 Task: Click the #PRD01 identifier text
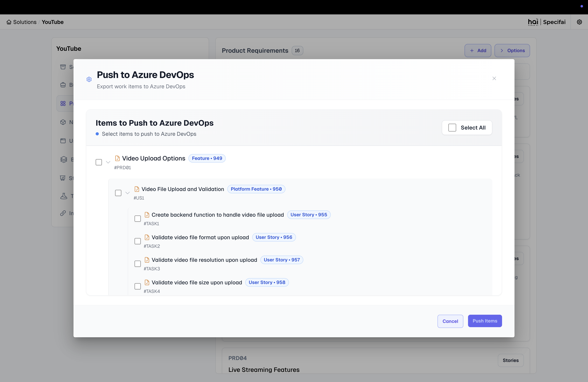coord(122,167)
